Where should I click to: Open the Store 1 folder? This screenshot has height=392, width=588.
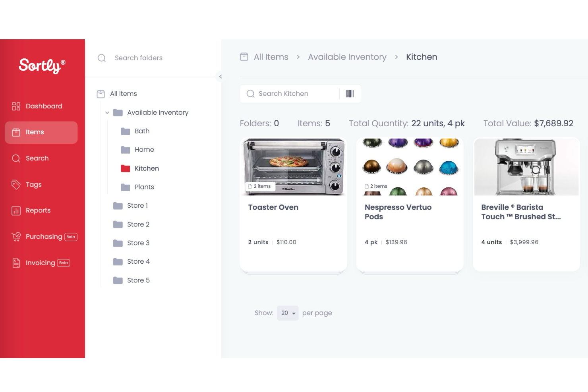[137, 206]
